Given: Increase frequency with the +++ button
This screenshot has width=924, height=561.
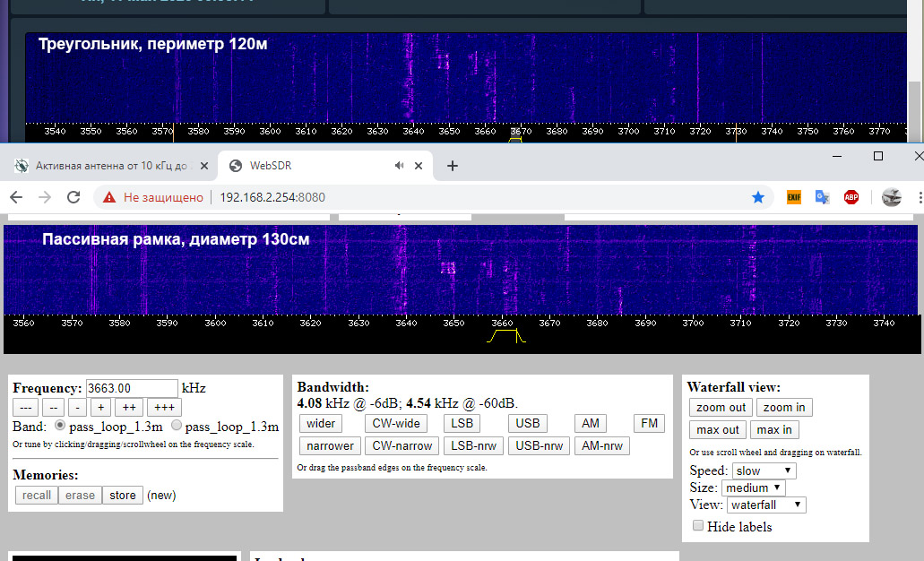Looking at the screenshot, I should (164, 407).
